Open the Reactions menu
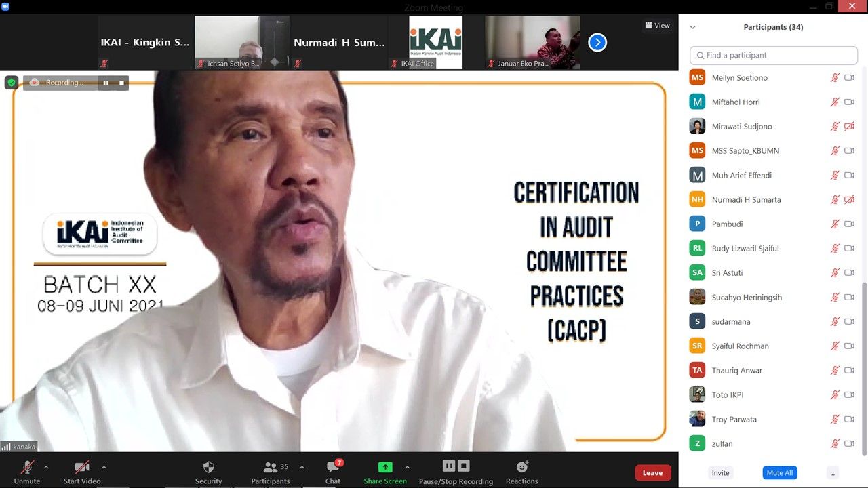Screen dimensions: 868x488 522,472
